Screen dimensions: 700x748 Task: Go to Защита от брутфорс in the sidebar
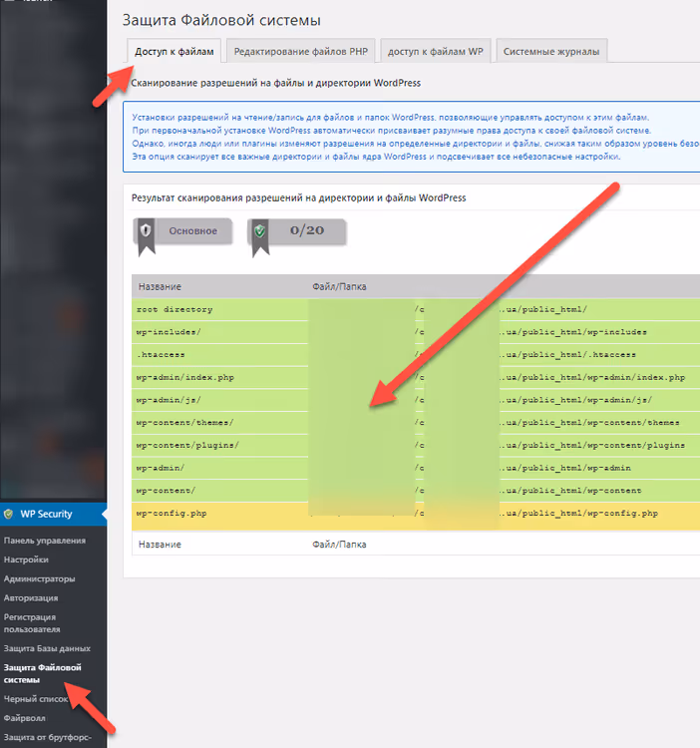[x=48, y=737]
